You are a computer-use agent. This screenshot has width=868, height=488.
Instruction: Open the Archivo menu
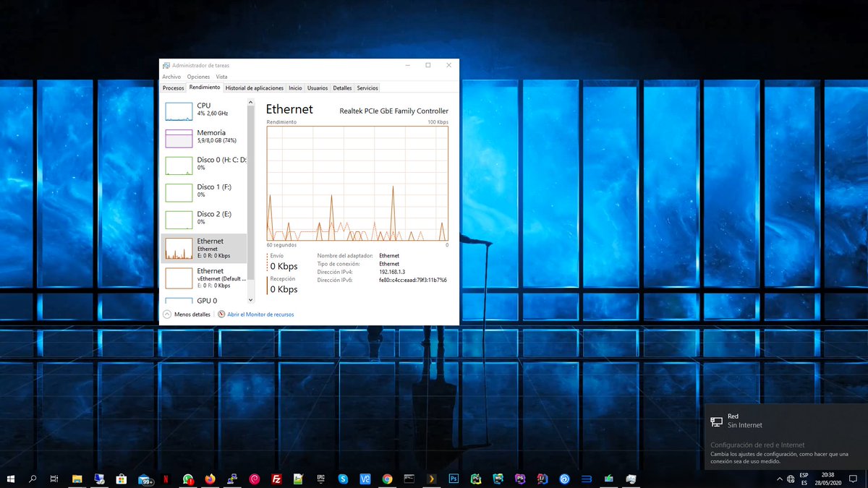171,77
